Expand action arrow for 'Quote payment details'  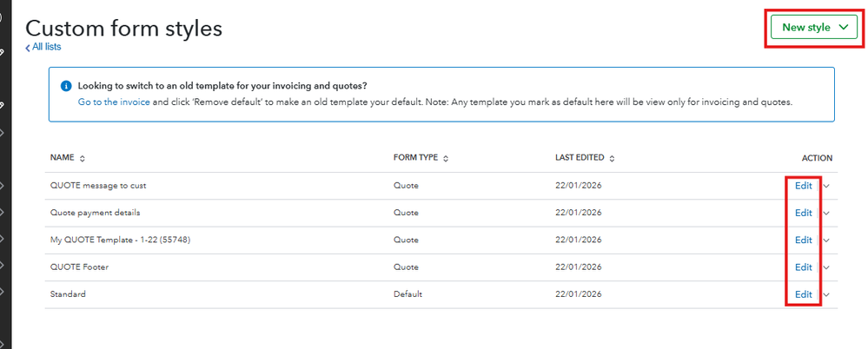pyautogui.click(x=826, y=213)
